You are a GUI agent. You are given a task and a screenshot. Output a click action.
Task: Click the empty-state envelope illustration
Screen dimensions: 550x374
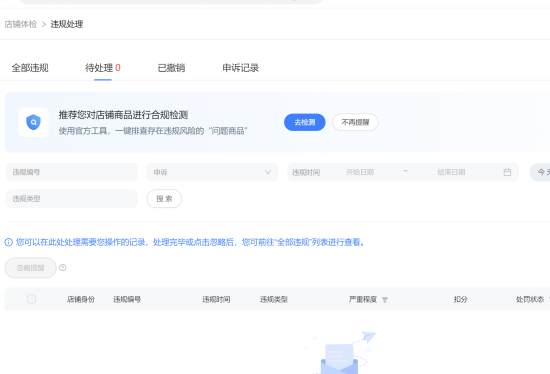(x=340, y=353)
